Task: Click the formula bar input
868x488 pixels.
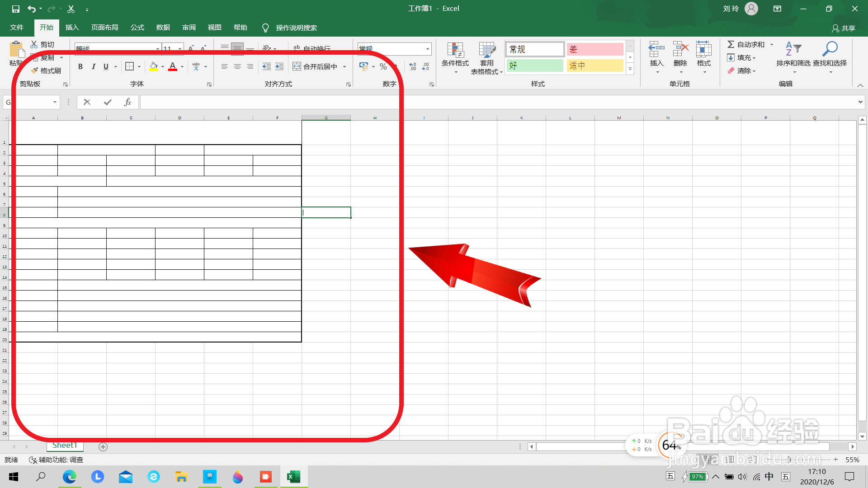Action: coord(497,102)
